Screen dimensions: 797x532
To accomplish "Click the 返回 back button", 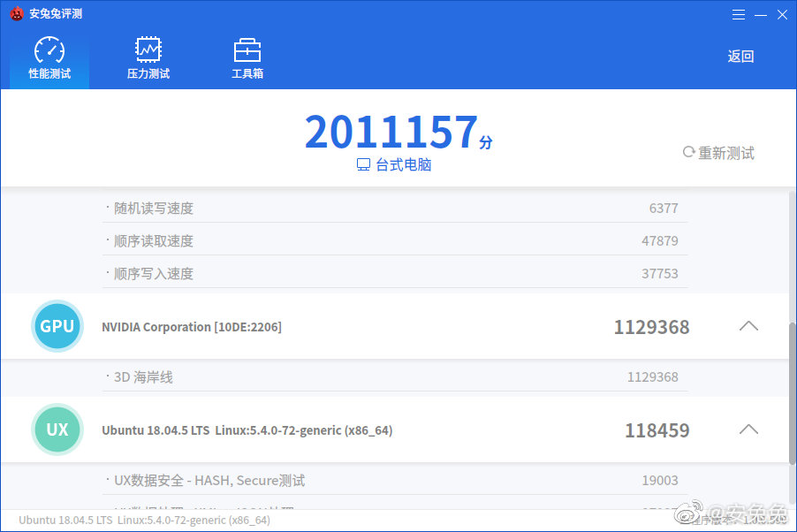I will click(740, 57).
